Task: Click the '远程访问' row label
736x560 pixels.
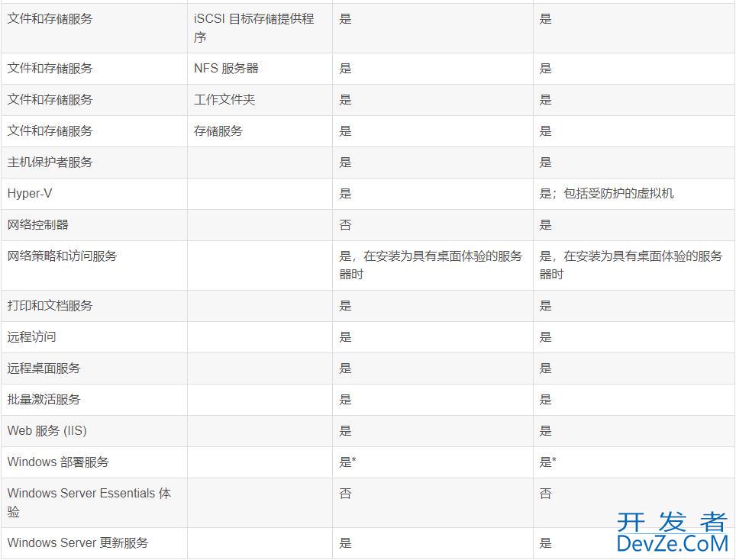Action: pyautogui.click(x=31, y=336)
